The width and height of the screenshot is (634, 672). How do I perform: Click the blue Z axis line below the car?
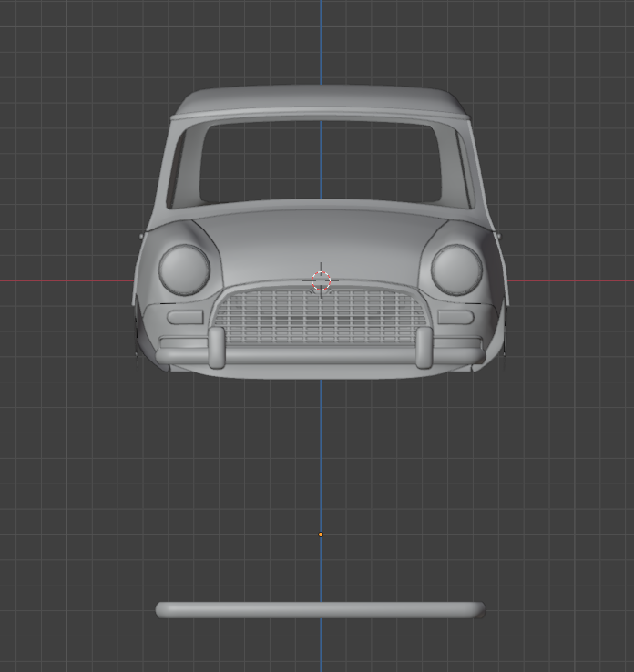click(321, 455)
